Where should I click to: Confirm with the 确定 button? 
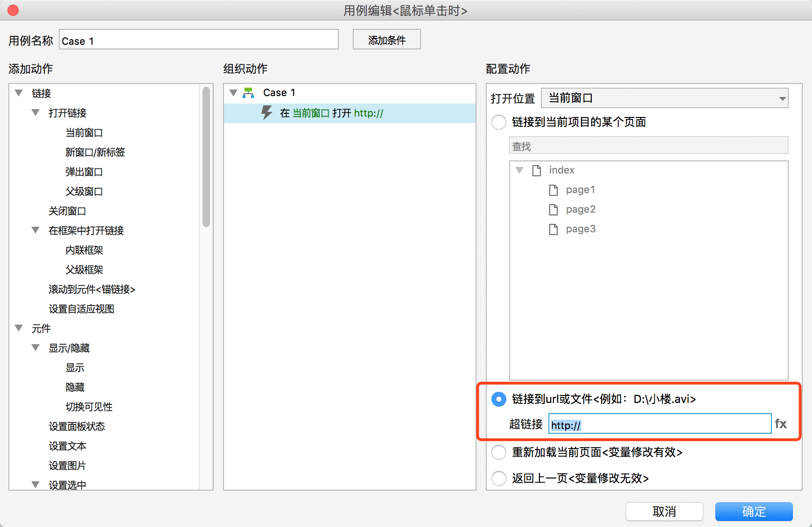[754, 512]
